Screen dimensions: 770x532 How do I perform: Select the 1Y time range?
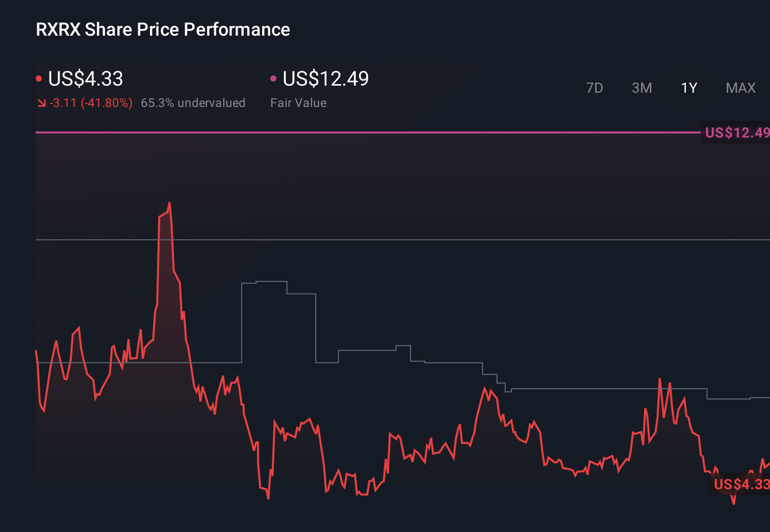click(688, 88)
